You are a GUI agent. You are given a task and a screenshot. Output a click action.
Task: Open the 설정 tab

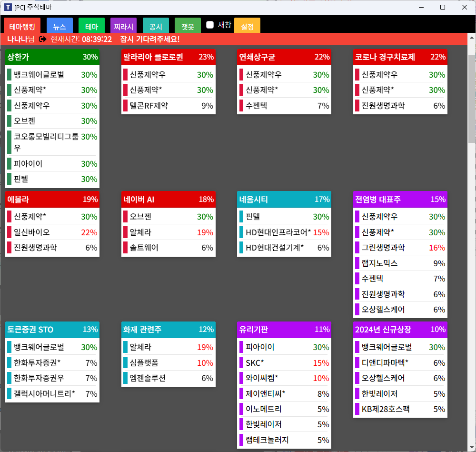click(248, 26)
